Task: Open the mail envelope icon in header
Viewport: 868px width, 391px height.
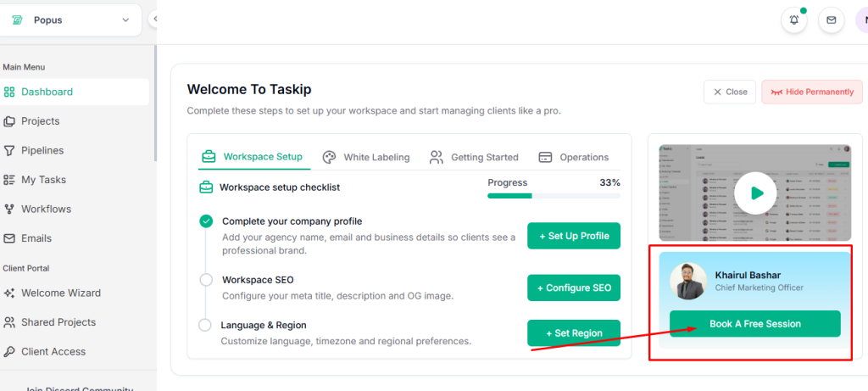Action: pos(831,20)
